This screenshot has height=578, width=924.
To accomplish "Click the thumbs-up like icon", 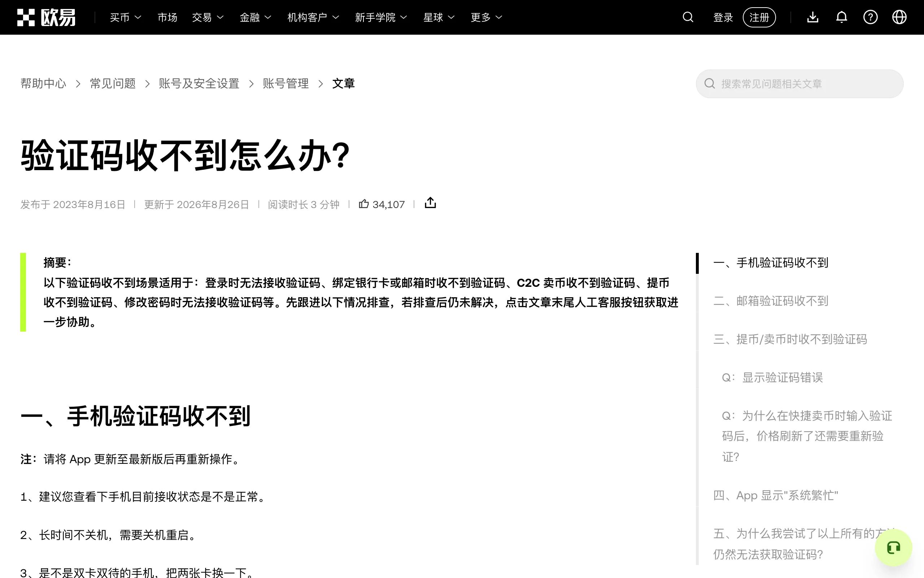I will coord(363,204).
